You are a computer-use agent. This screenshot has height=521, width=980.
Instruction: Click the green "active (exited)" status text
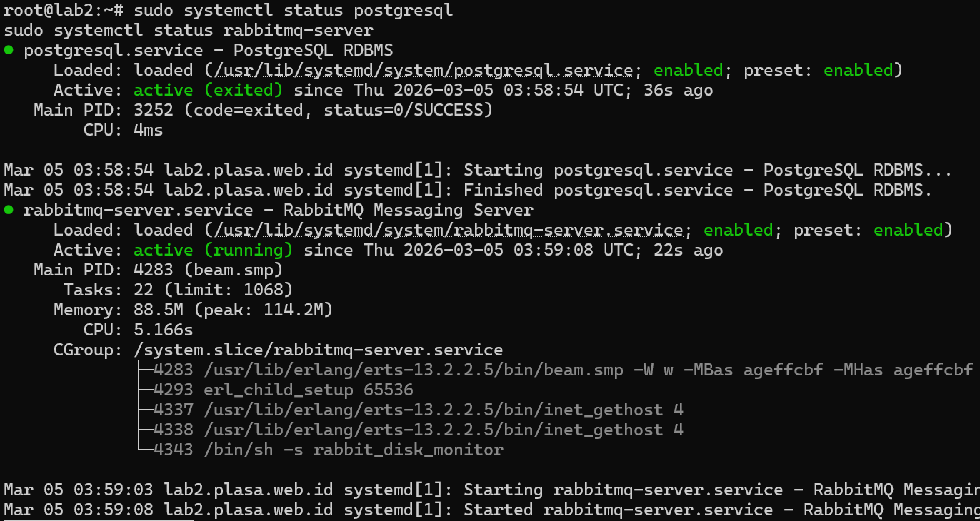(x=208, y=91)
